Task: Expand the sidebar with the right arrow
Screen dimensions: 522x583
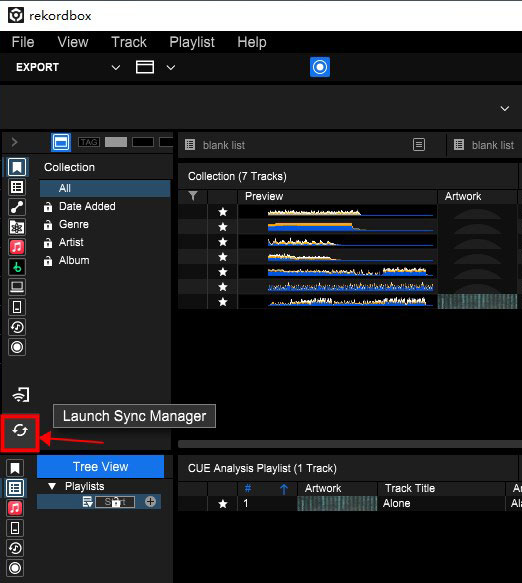Action: click(x=14, y=142)
